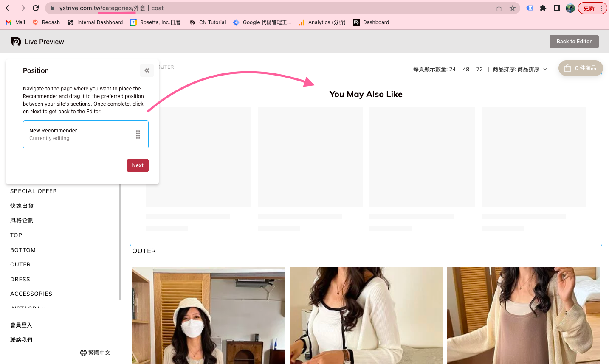609x364 pixels.
Task: Toggle the browser side panel icon
Action: click(x=557, y=8)
